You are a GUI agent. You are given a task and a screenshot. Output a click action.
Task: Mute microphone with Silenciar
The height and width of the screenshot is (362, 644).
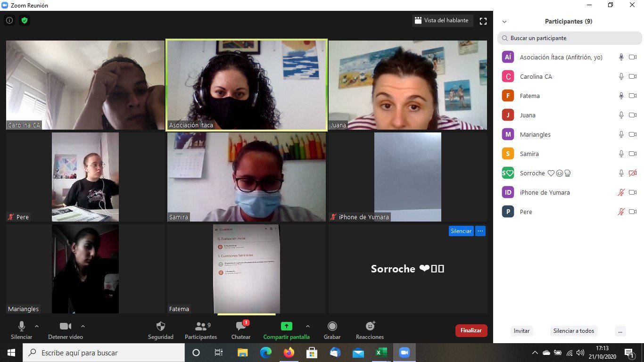coord(21,330)
